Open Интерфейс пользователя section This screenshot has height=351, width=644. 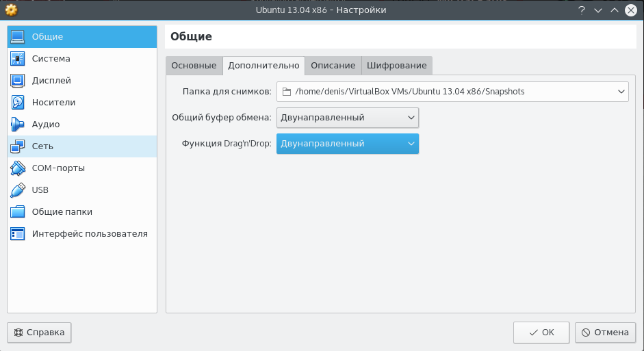89,234
